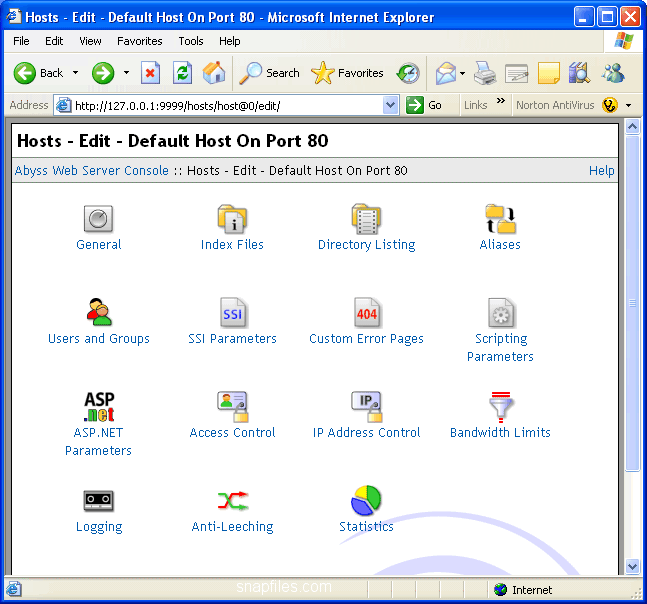Expand the Forward button history dropdown
Image resolution: width=647 pixels, height=604 pixels.
pos(126,73)
